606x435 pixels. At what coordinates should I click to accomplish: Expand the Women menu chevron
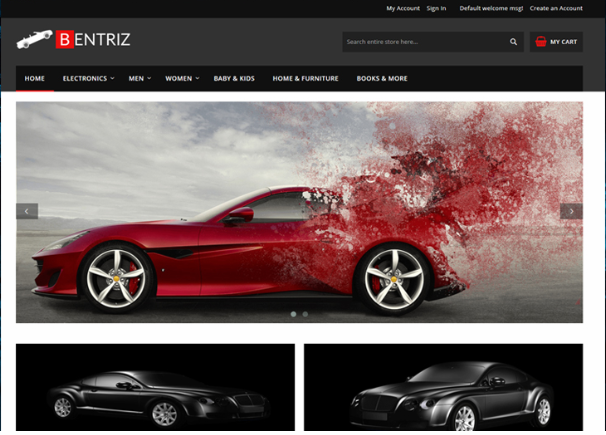(197, 78)
